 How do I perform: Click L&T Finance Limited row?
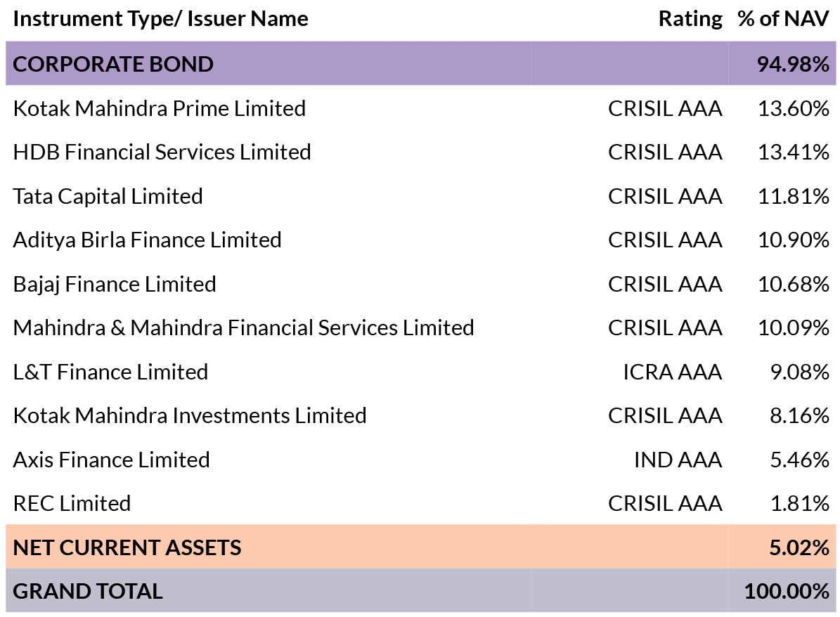click(420, 372)
